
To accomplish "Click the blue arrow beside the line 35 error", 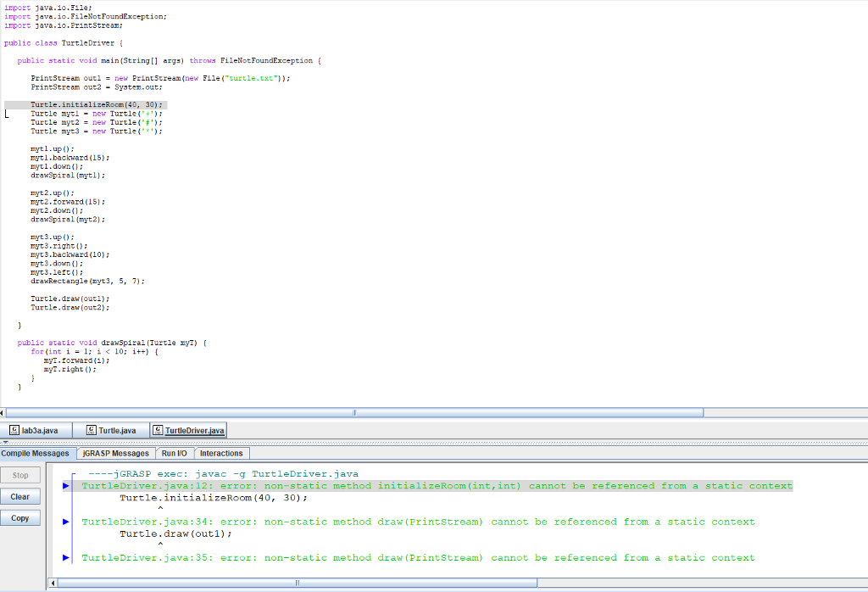I will pyautogui.click(x=66, y=557).
